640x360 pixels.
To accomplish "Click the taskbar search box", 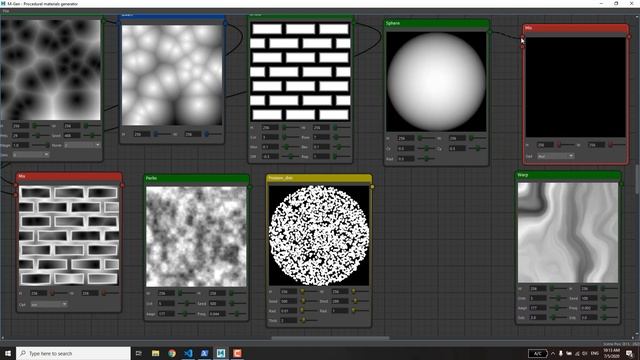I will 73,353.
